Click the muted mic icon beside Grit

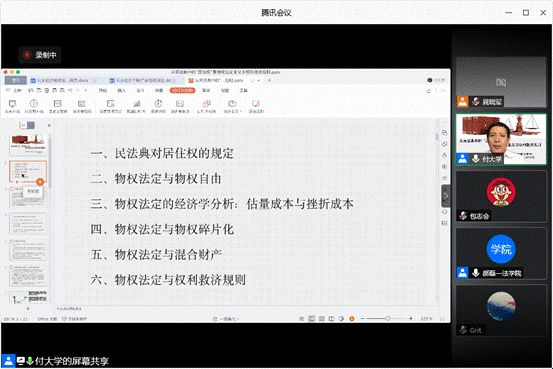click(463, 330)
